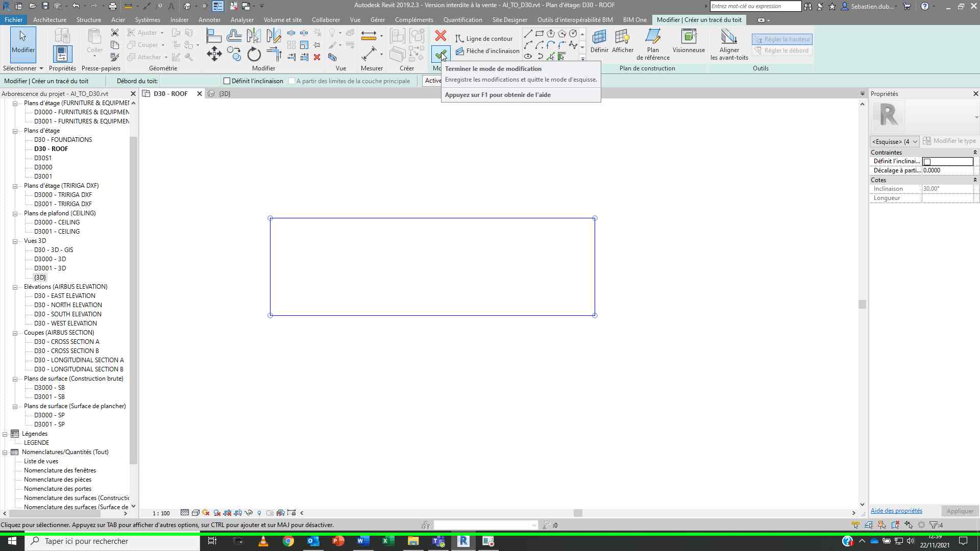Collapse Coupes (AIRBUS SECTION) node

click(x=15, y=333)
